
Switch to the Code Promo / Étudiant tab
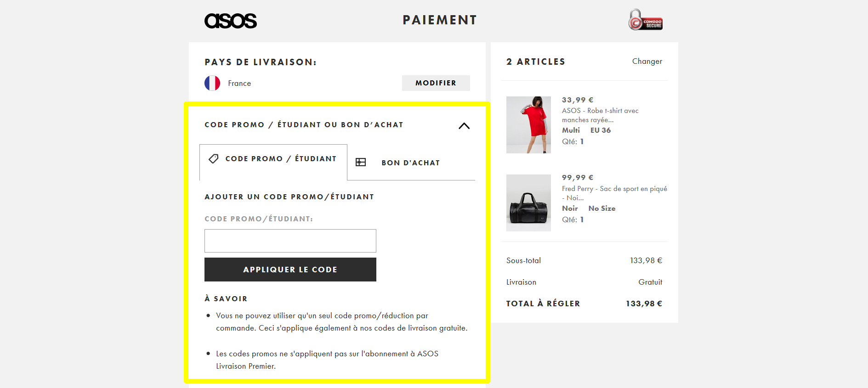[280, 159]
